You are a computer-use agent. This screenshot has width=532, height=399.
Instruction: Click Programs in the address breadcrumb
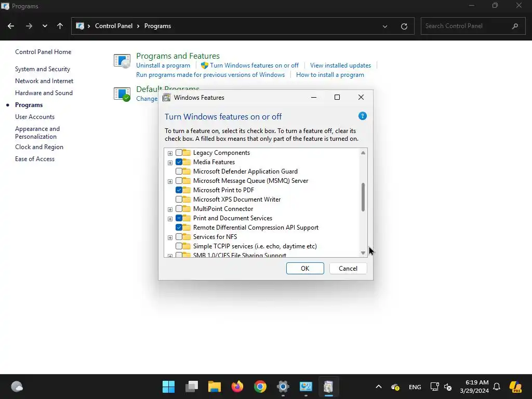point(157,26)
